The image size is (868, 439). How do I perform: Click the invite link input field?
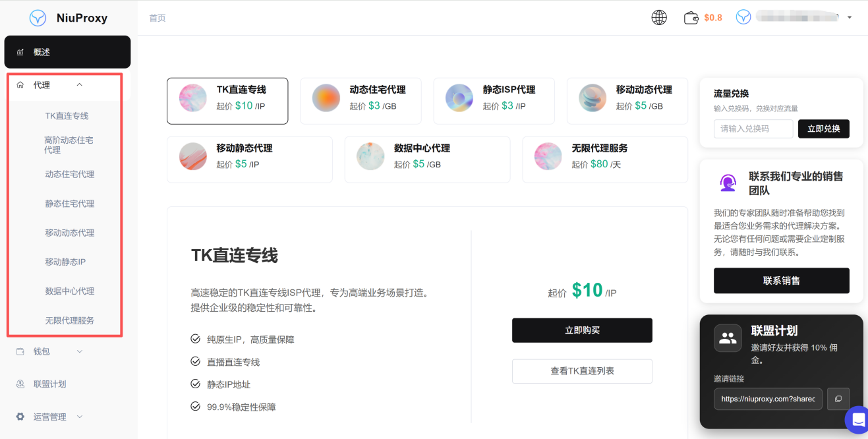point(768,399)
